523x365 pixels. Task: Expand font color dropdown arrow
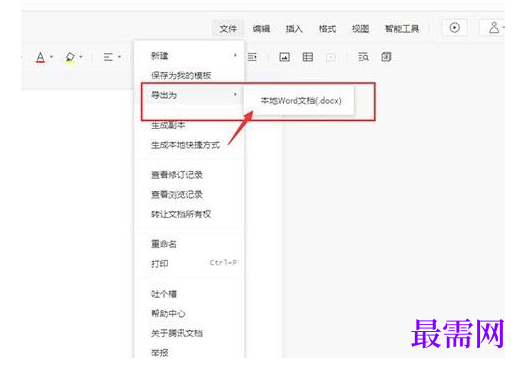pyautogui.click(x=51, y=57)
